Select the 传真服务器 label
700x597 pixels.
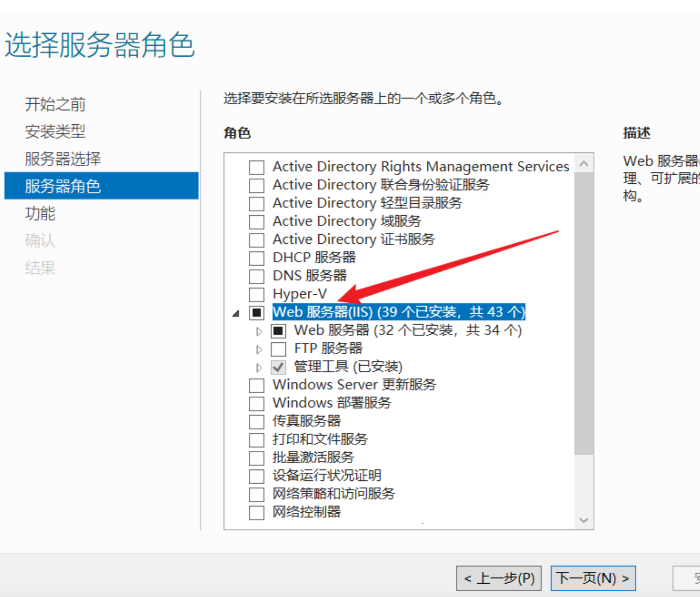coord(307,421)
